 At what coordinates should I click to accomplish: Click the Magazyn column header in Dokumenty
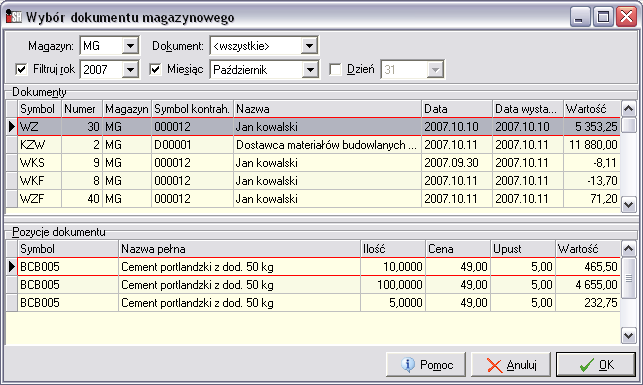pyautogui.click(x=127, y=109)
